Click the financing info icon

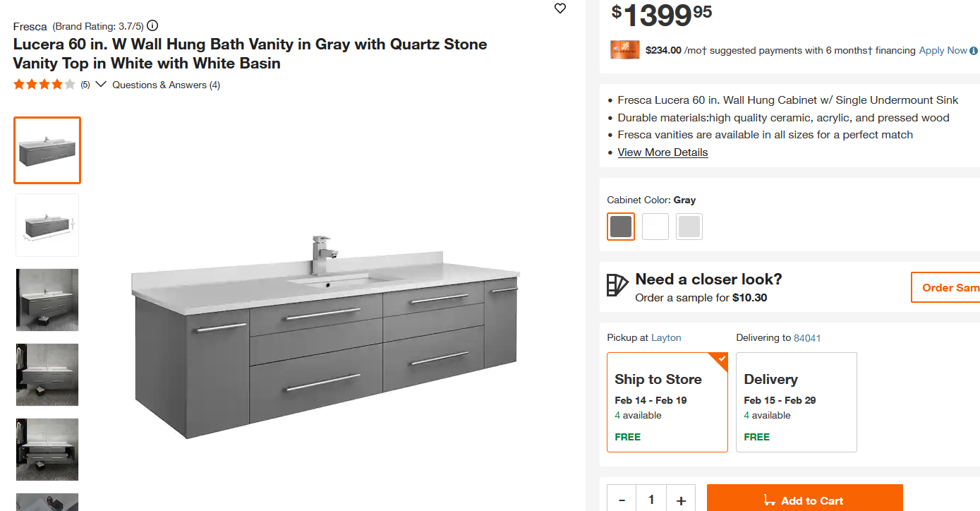(x=974, y=51)
